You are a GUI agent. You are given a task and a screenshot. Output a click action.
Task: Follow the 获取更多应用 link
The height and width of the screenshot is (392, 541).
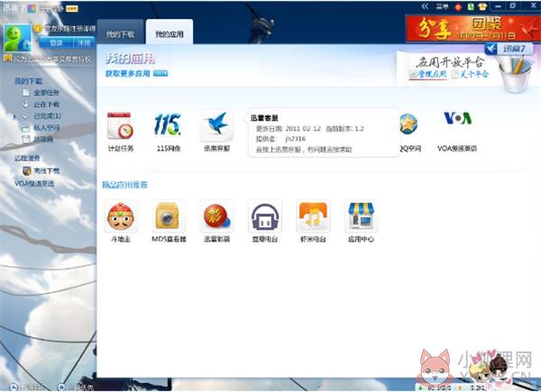pos(128,73)
